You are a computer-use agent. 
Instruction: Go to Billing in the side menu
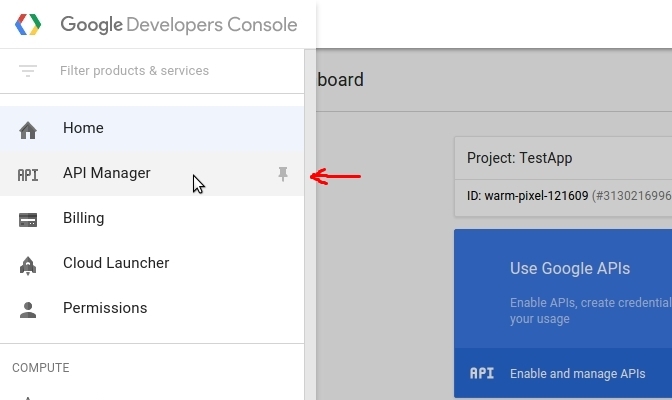(x=83, y=219)
